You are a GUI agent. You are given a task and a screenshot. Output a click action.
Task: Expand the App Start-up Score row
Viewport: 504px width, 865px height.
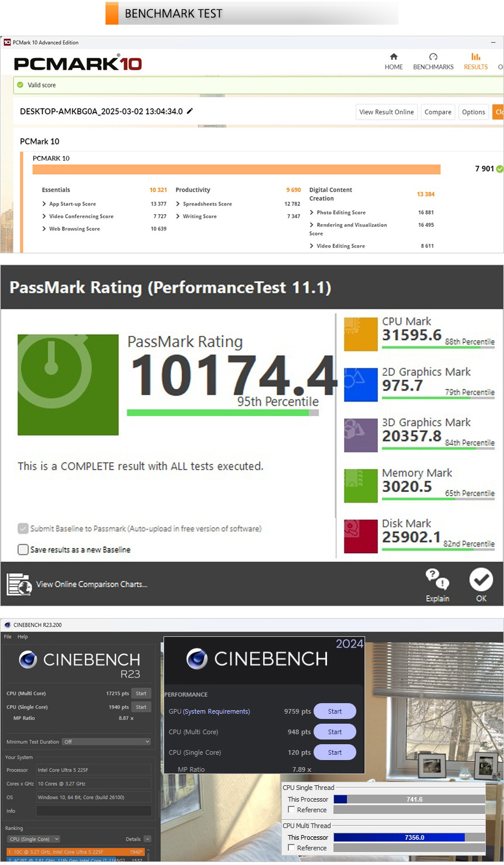pyautogui.click(x=44, y=204)
